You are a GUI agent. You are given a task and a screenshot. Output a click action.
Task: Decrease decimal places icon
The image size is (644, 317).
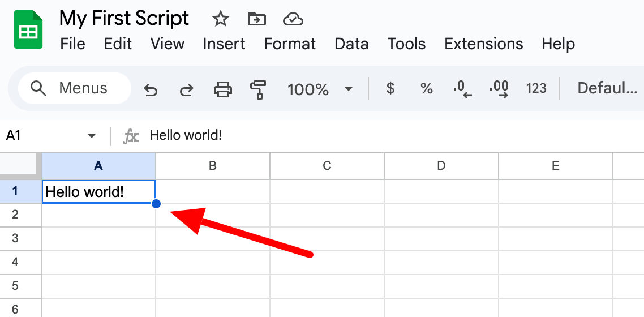point(462,89)
